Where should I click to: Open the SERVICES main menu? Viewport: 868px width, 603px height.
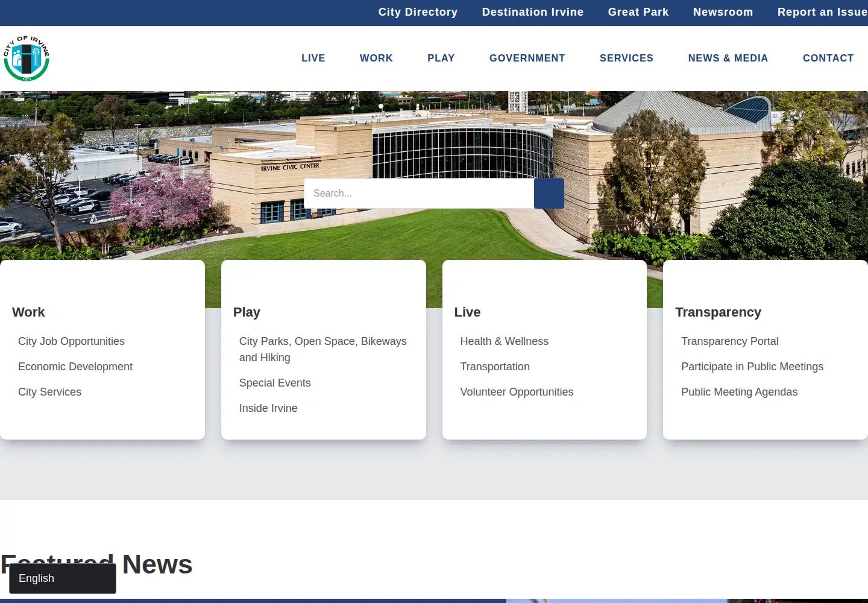point(626,58)
